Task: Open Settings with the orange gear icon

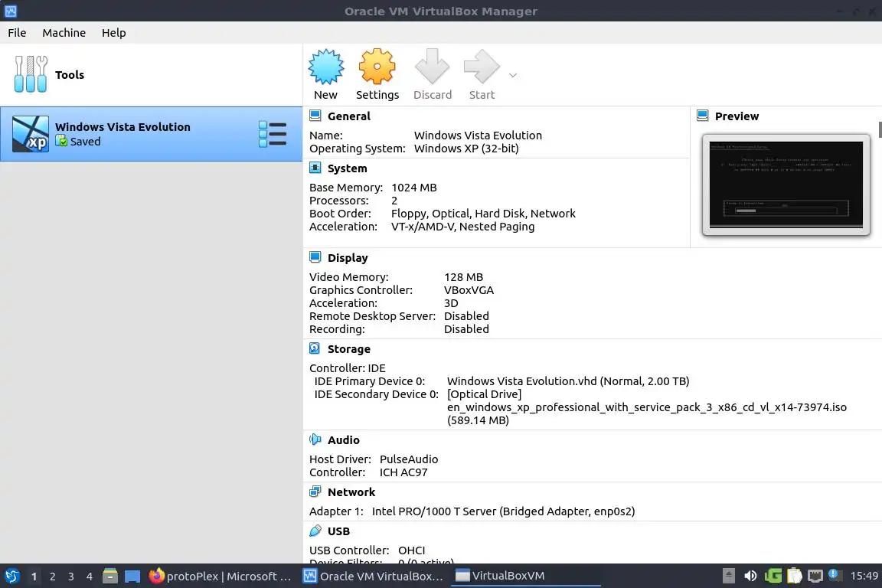Action: (377, 67)
